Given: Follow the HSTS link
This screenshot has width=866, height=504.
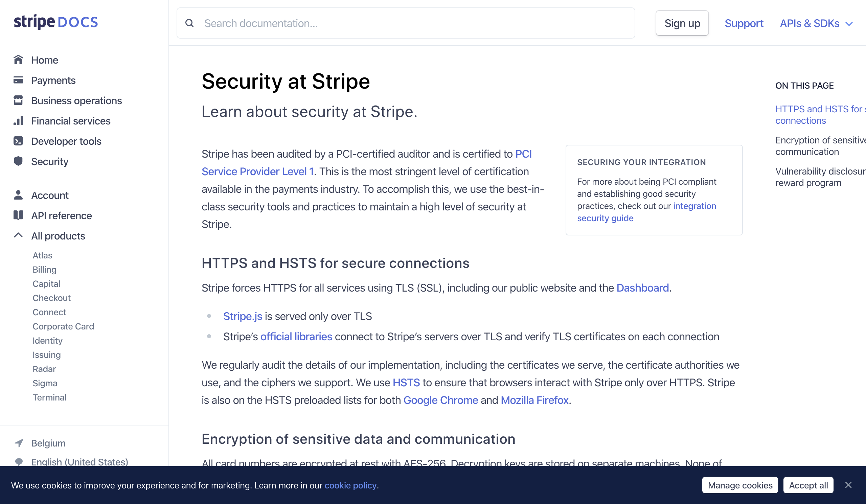Looking at the screenshot, I should [x=406, y=382].
